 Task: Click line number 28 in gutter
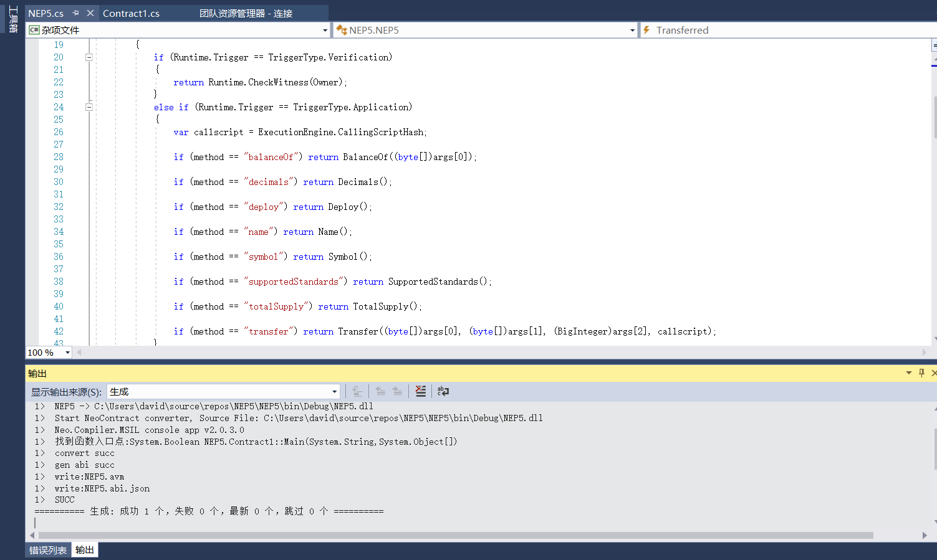point(59,157)
